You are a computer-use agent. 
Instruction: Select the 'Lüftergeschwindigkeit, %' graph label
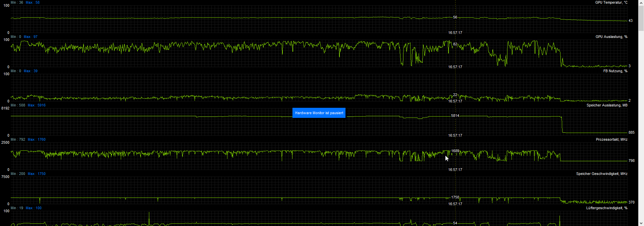[607, 208]
